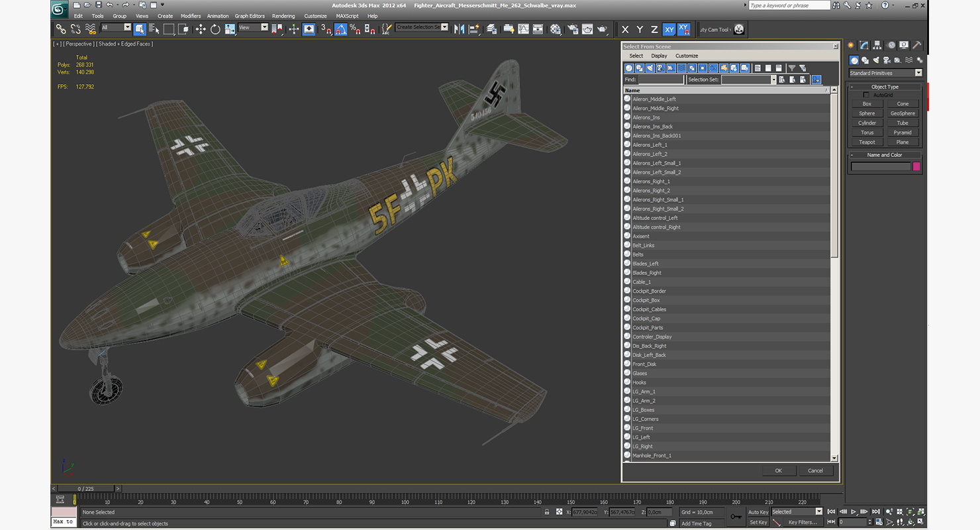980x530 pixels.
Task: Open the MAXScript menu
Action: coord(347,16)
